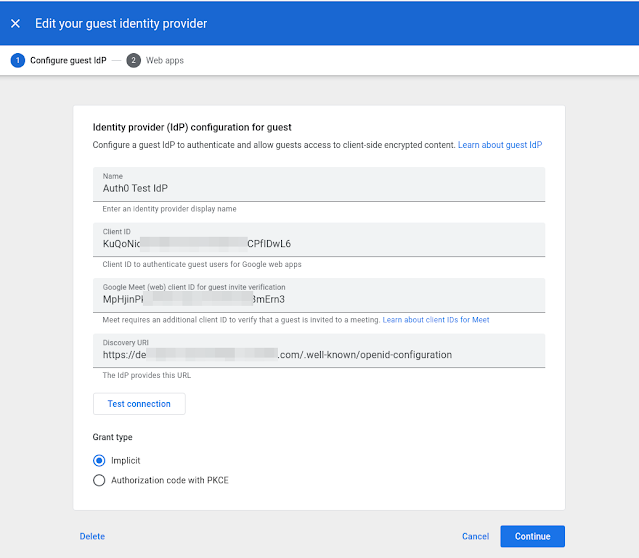Screen dimensions: 639x558
Task: Click the blue Continue button
Action: click(x=532, y=536)
